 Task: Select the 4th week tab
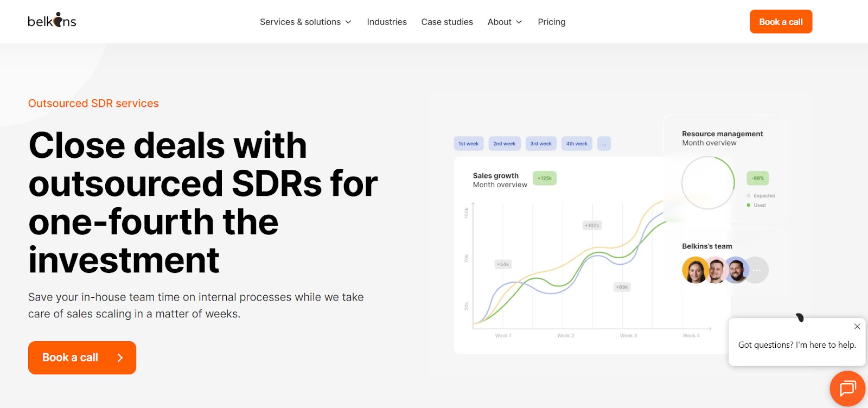click(x=577, y=144)
